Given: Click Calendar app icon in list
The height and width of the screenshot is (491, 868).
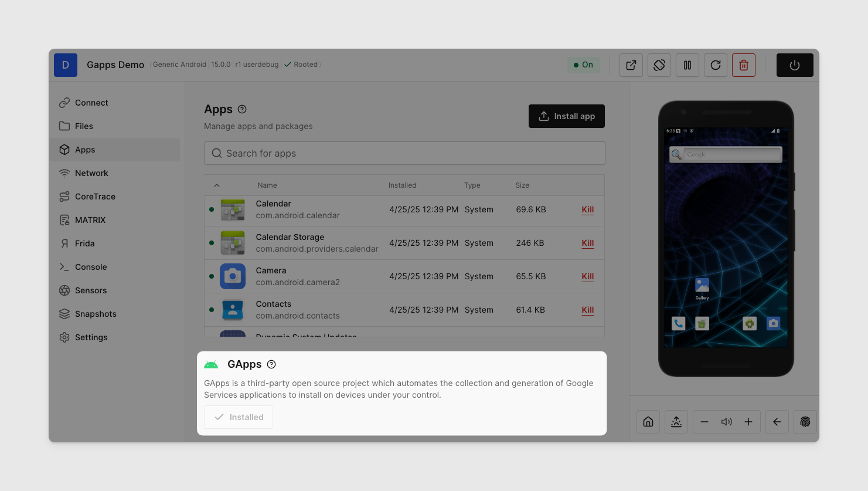Looking at the screenshot, I should tap(233, 209).
